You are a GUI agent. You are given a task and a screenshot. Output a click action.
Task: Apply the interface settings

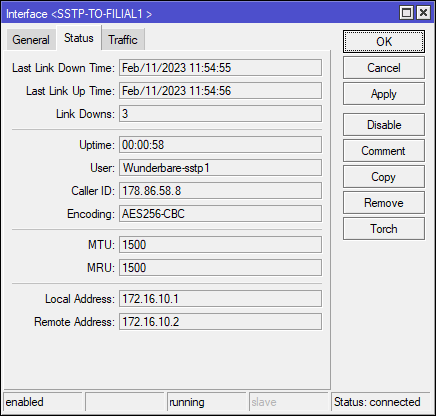tap(384, 94)
